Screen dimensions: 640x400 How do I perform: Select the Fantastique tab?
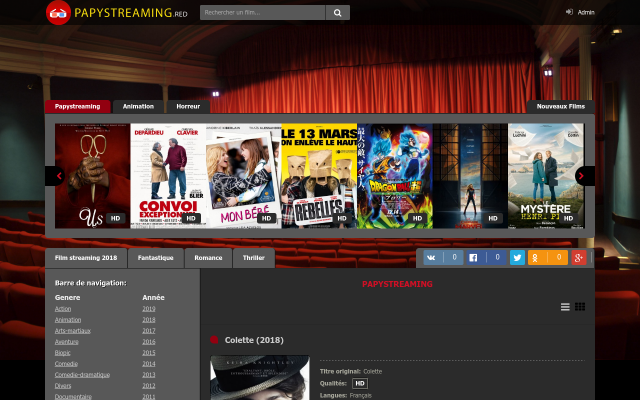pos(156,258)
